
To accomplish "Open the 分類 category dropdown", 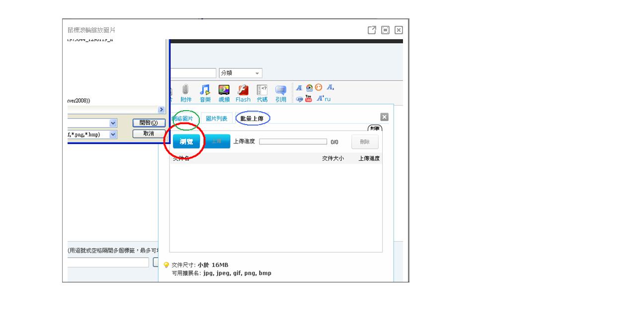I will 241,73.
